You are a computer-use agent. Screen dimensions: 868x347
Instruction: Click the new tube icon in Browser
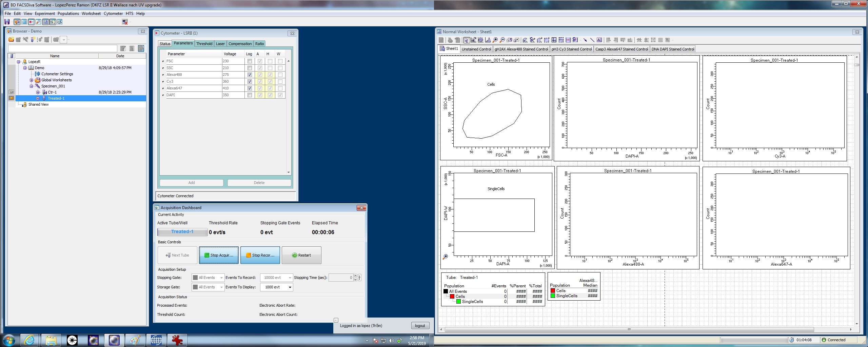coord(33,40)
